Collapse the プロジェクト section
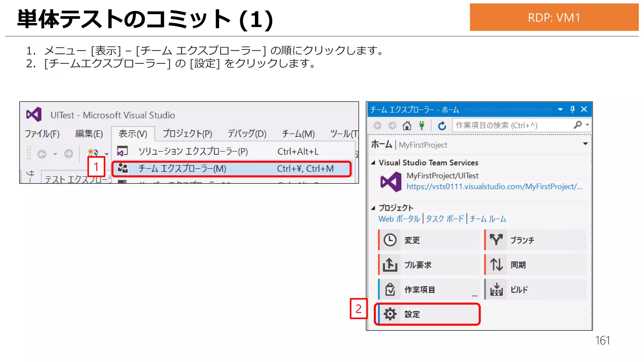This screenshot has width=644, height=362. pyautogui.click(x=373, y=208)
